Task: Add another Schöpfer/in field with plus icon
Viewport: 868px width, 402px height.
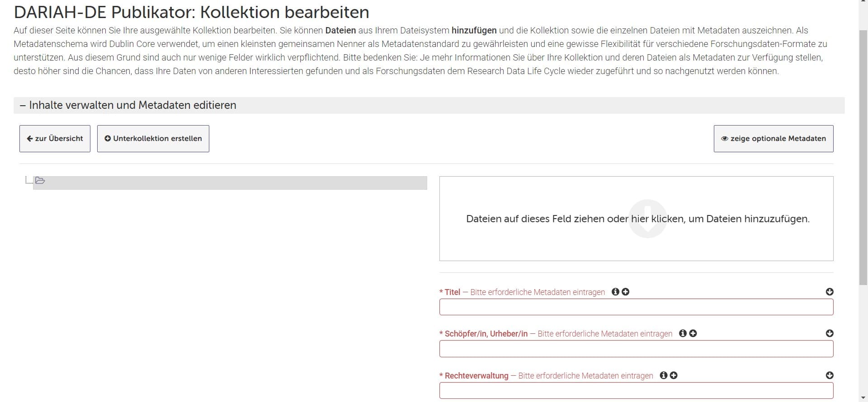Action: click(x=693, y=333)
